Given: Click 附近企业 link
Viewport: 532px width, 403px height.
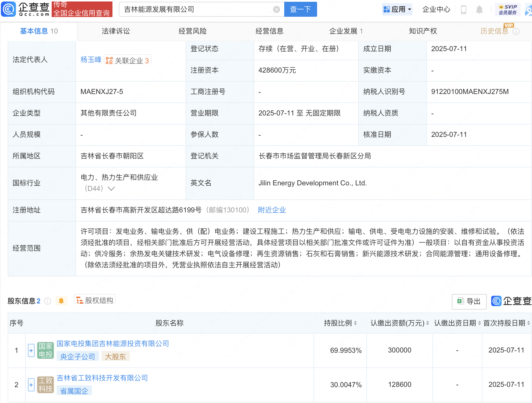Looking at the screenshot, I should pyautogui.click(x=272, y=210).
